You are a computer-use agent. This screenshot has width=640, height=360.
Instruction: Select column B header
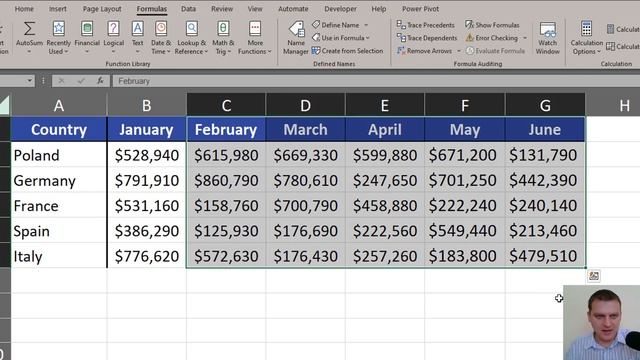[147, 105]
